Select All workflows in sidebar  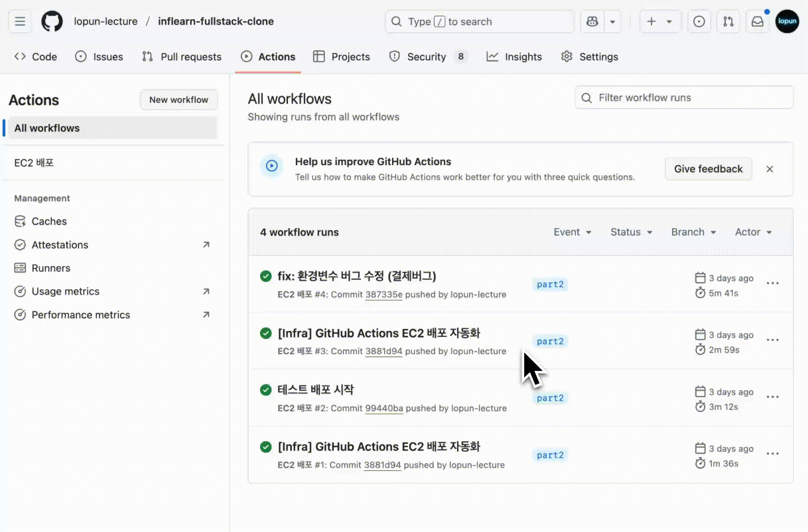point(113,128)
